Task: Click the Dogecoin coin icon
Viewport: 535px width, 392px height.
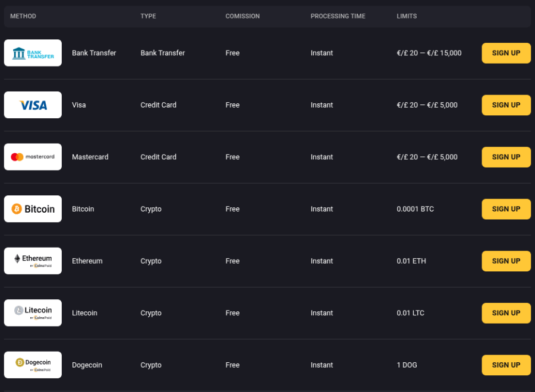Action: (21, 362)
